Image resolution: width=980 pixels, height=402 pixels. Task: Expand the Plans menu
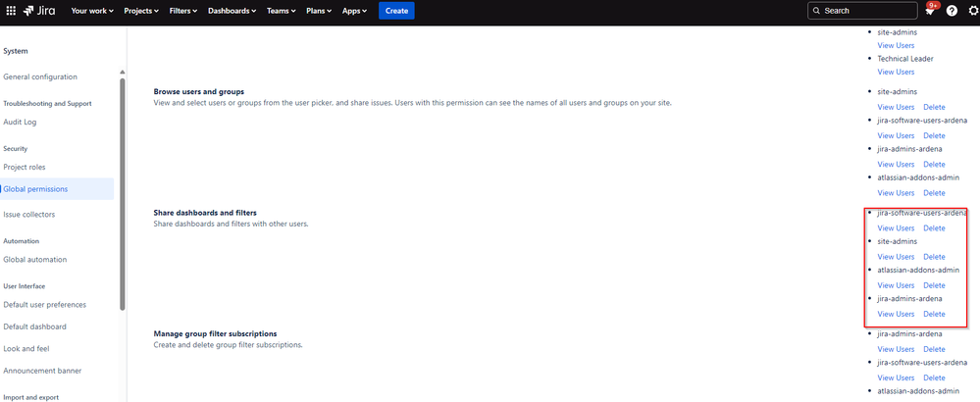coord(319,11)
